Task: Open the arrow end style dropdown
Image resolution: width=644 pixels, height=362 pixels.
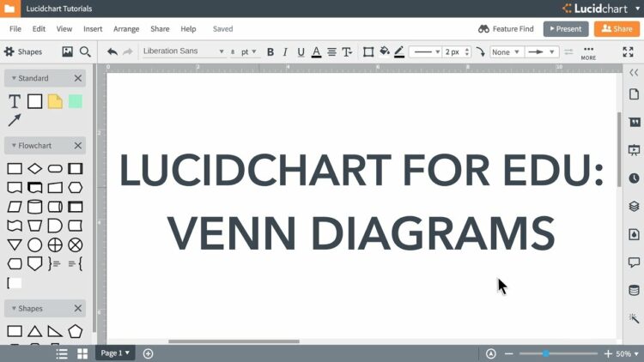Action: pyautogui.click(x=541, y=52)
